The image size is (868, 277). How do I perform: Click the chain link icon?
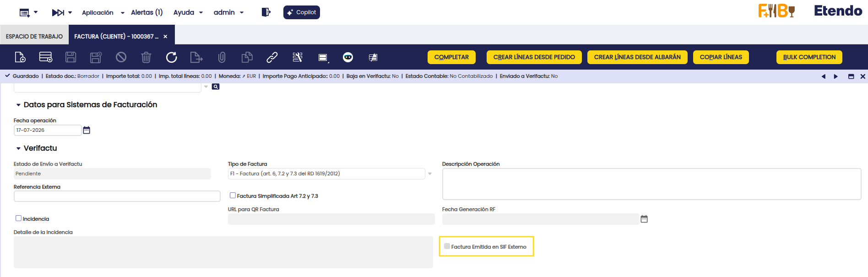[272, 57]
